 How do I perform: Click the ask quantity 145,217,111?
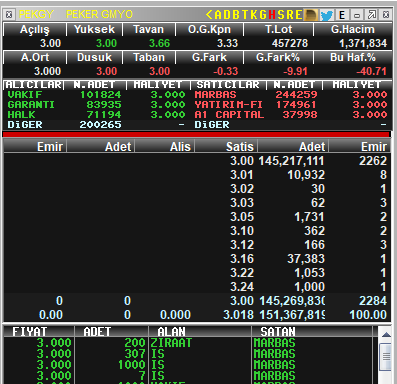291,161
